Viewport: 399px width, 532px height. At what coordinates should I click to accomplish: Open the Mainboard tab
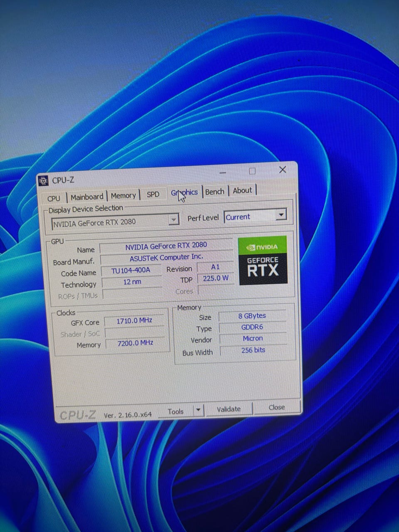pos(87,197)
